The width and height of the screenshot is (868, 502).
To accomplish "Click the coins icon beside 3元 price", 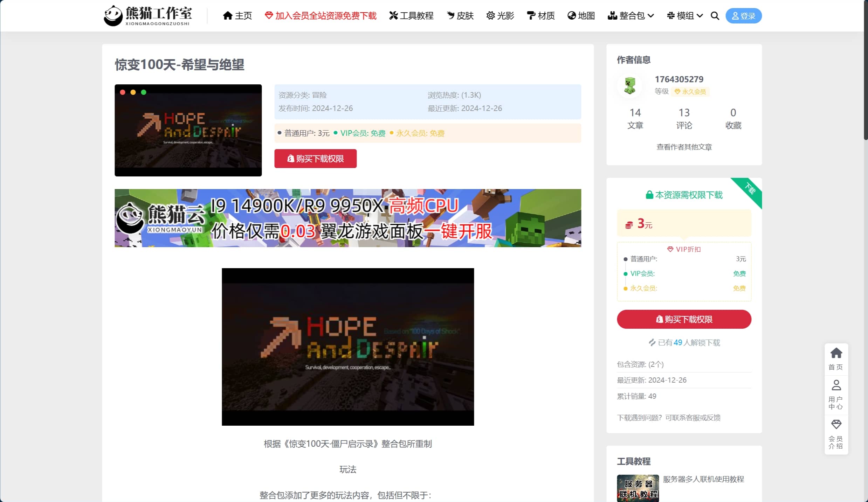I will point(629,225).
